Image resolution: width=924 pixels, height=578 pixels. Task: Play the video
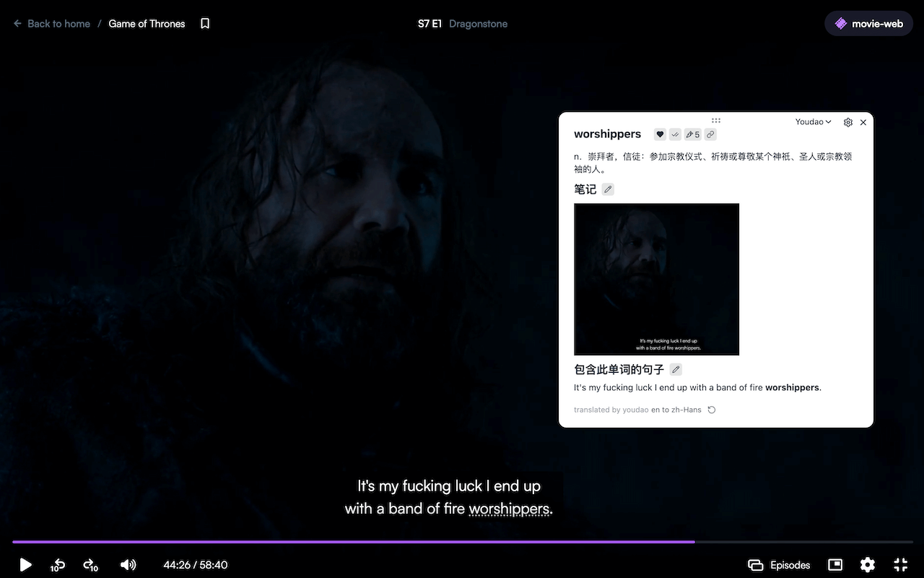[25, 565]
